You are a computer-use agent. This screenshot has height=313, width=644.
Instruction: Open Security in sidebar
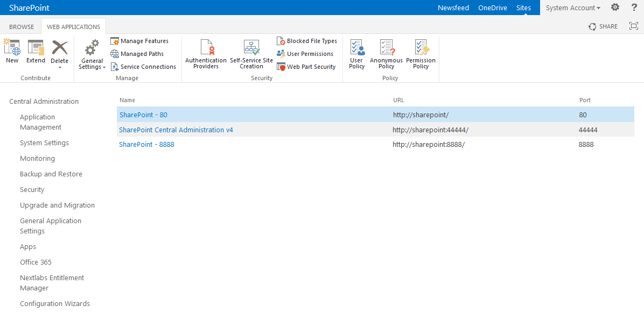pos(32,189)
